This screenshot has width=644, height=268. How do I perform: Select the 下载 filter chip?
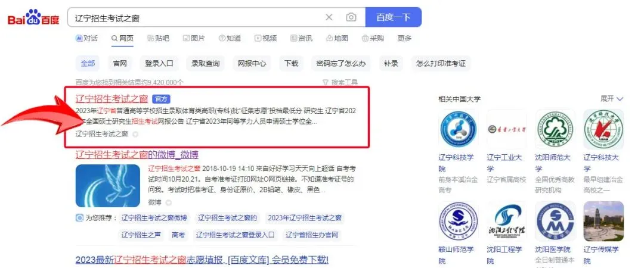click(x=291, y=64)
